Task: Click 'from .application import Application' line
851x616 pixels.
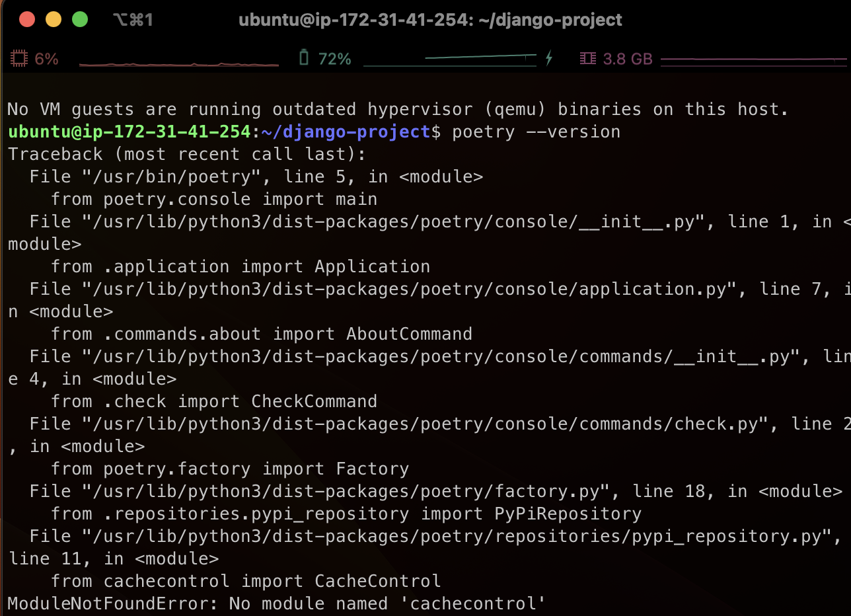Action: pyautogui.click(x=240, y=266)
